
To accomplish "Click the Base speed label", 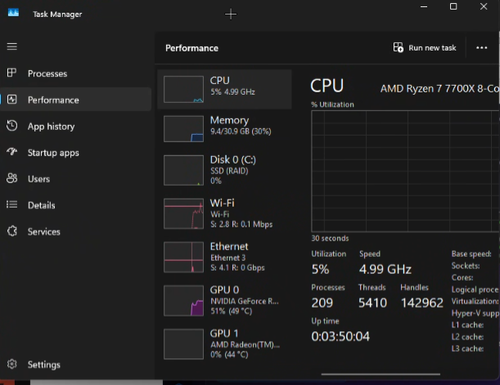I will 471,254.
